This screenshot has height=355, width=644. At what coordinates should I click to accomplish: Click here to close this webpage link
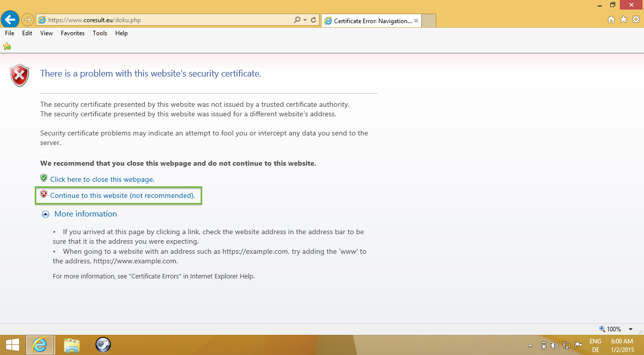pyautogui.click(x=102, y=179)
